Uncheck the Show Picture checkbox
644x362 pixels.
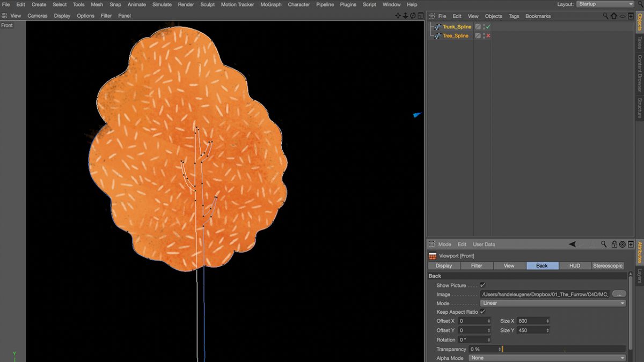tap(482, 285)
